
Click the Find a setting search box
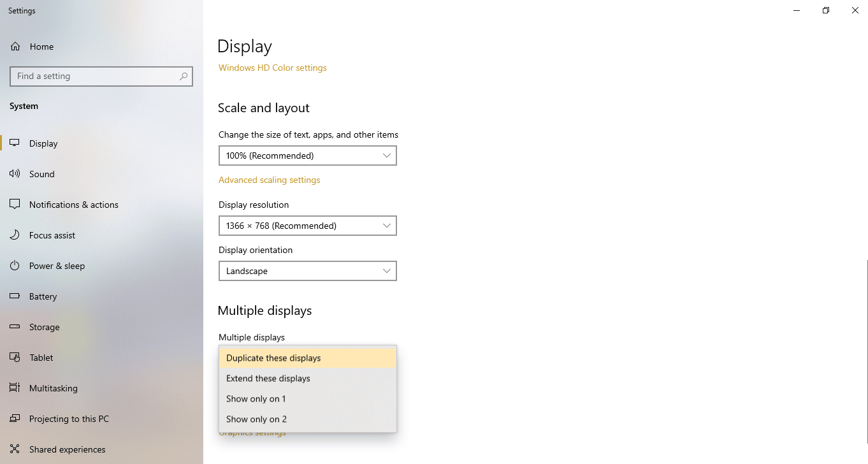[101, 76]
